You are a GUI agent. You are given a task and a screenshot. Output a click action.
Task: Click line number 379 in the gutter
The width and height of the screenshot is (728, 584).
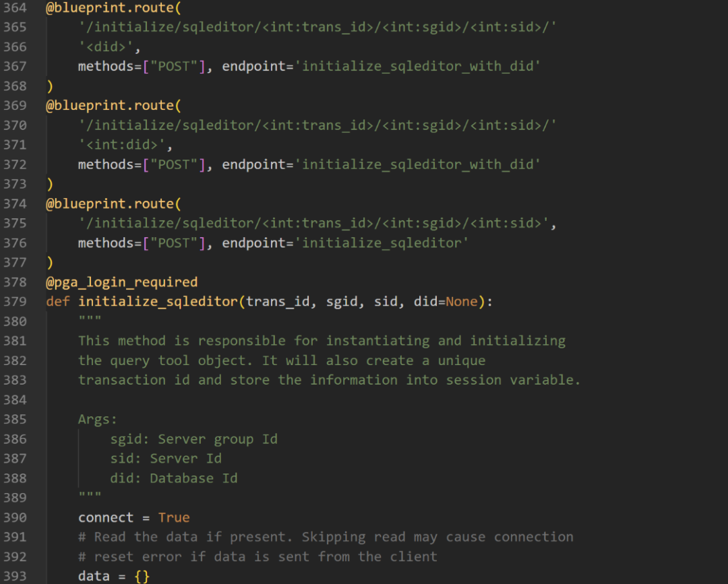pyautogui.click(x=15, y=302)
